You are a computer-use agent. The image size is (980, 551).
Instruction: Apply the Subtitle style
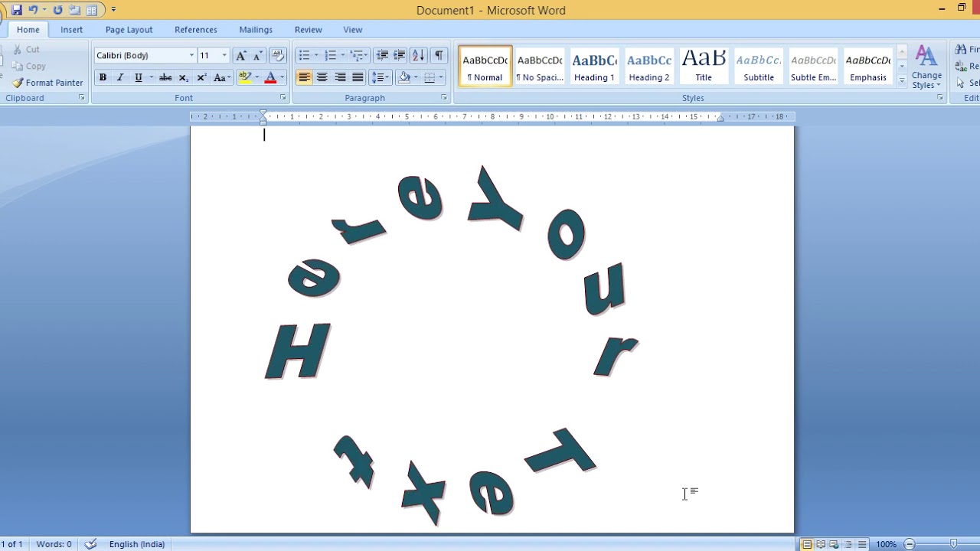click(x=759, y=67)
